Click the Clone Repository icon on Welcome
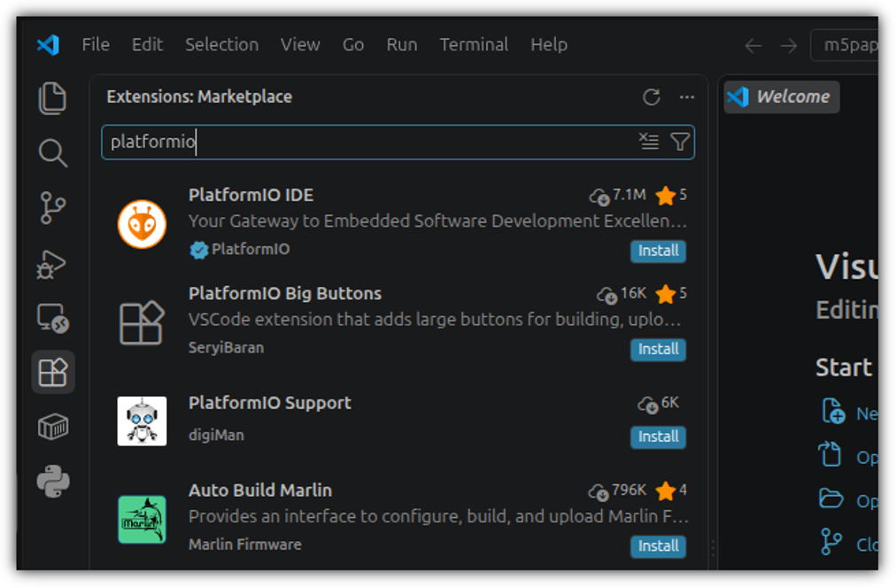 coord(830,542)
